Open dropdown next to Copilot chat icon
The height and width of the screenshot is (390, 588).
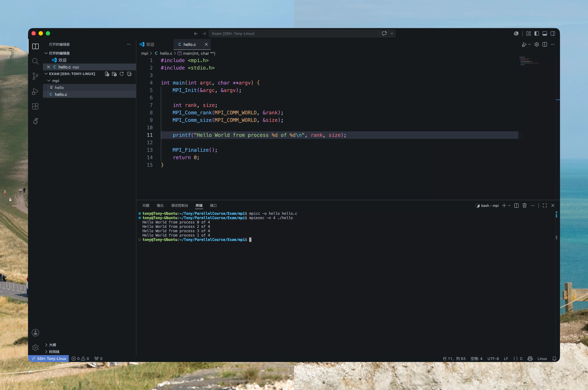[392, 34]
